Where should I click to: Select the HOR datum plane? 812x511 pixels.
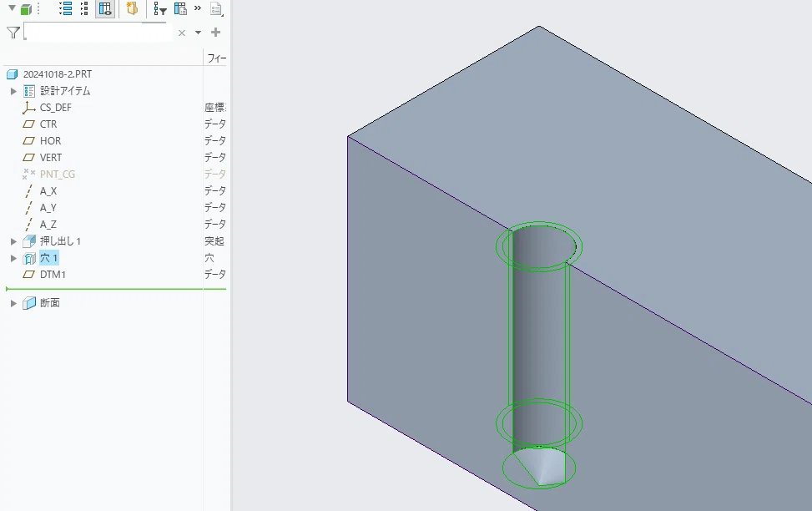pos(50,141)
